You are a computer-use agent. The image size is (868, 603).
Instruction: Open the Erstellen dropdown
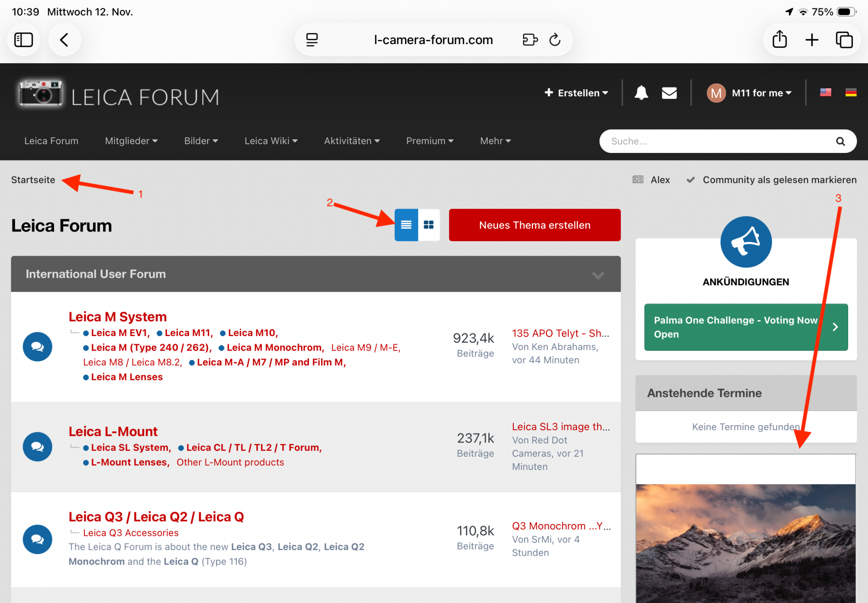pyautogui.click(x=576, y=93)
